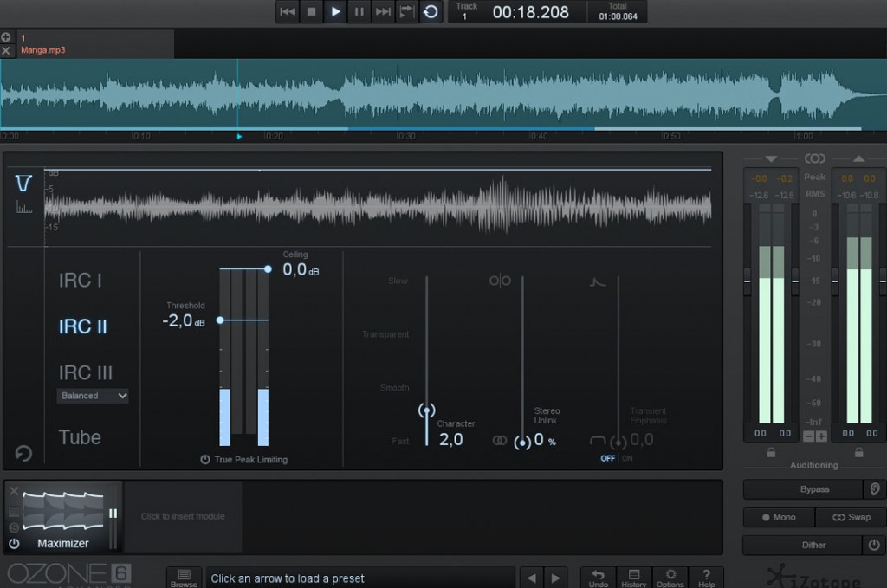Click the unlinked-stereo icon atop the stereo slider
887x588 pixels.
pos(500,281)
